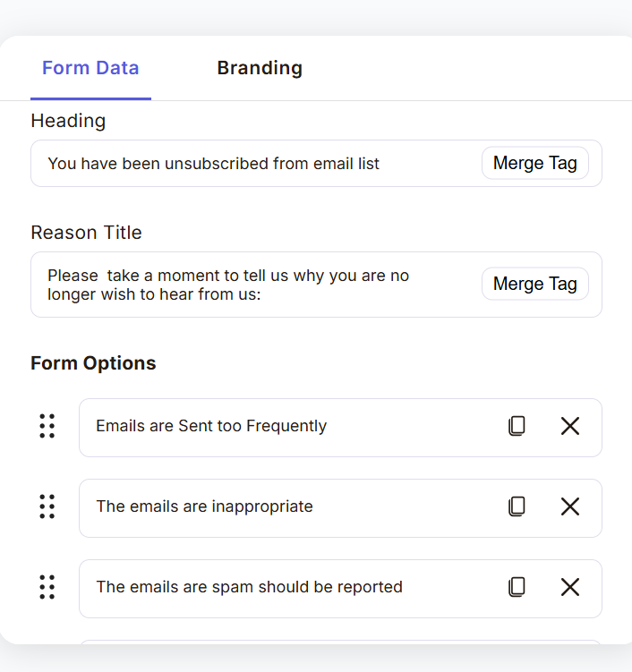Click drag handle beside 'The emails are inappropriate'
632x672 pixels.
pyautogui.click(x=47, y=506)
